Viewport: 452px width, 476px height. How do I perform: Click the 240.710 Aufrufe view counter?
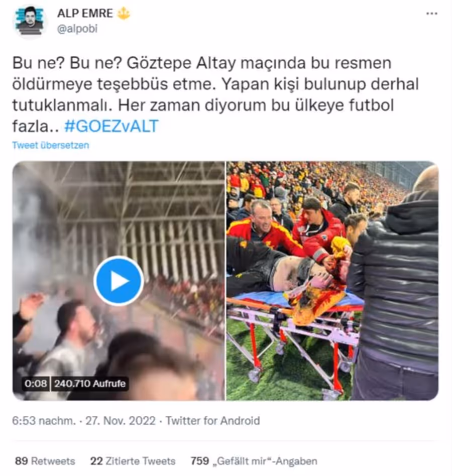[x=89, y=384]
